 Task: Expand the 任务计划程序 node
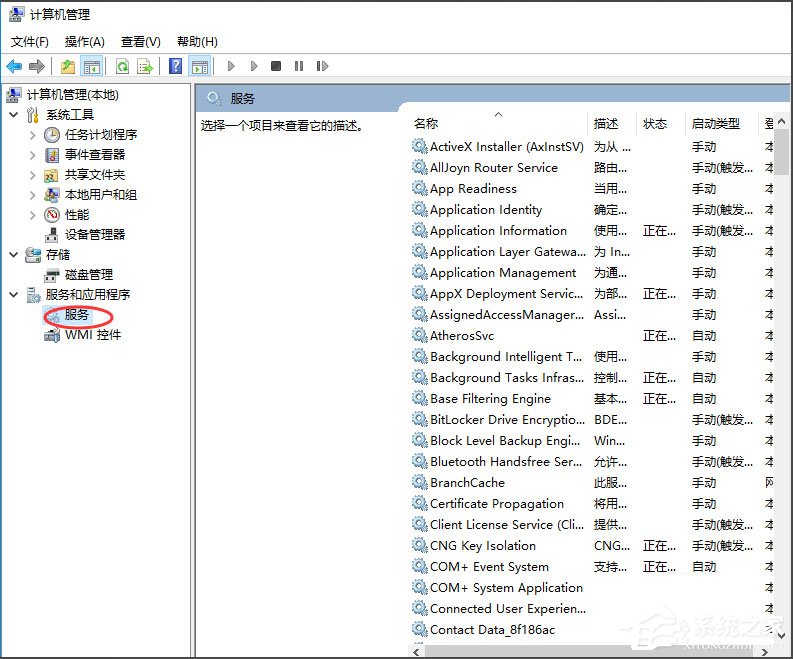click(x=32, y=135)
